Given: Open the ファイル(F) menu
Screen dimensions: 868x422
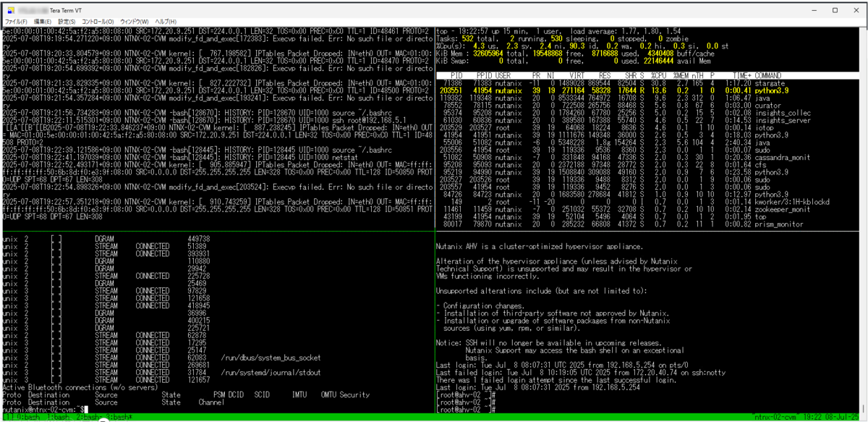Looking at the screenshot, I should coord(14,22).
